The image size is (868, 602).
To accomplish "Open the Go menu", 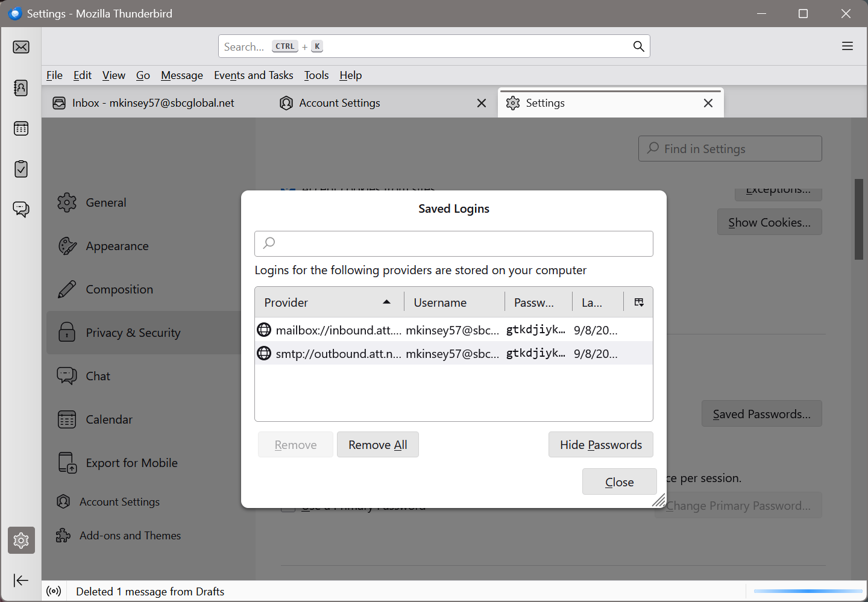I will point(143,75).
